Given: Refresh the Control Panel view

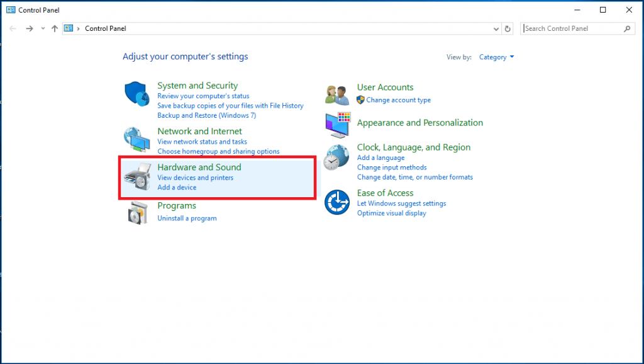Looking at the screenshot, I should (508, 28).
